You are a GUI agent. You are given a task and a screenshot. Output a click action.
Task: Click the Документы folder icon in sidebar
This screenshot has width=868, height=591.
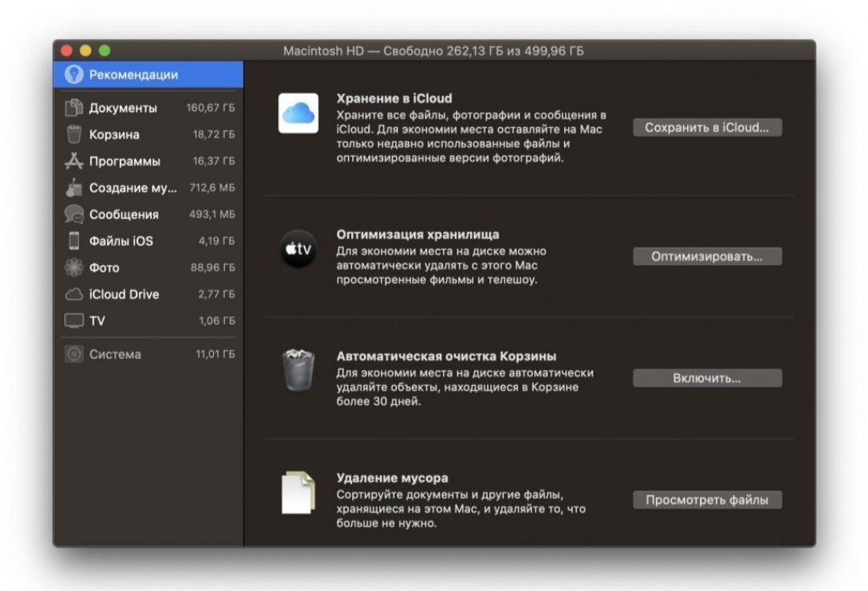coord(74,108)
